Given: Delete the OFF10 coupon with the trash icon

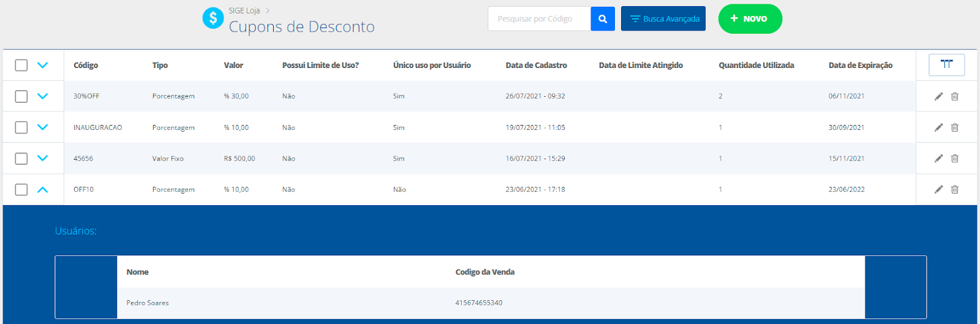Looking at the screenshot, I should pyautogui.click(x=954, y=189).
